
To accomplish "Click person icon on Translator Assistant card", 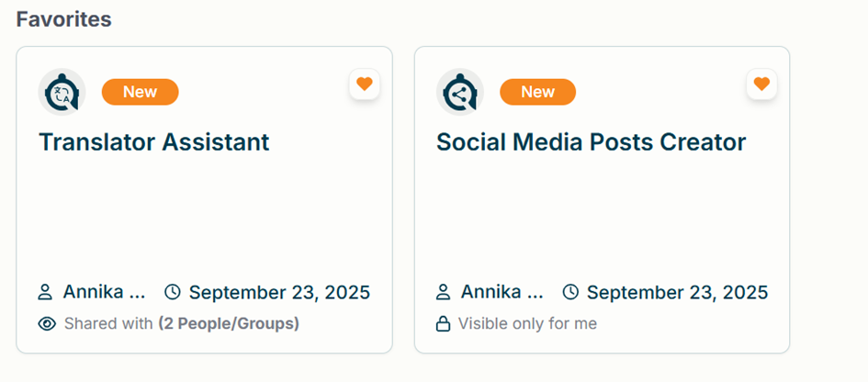I will pos(45,293).
